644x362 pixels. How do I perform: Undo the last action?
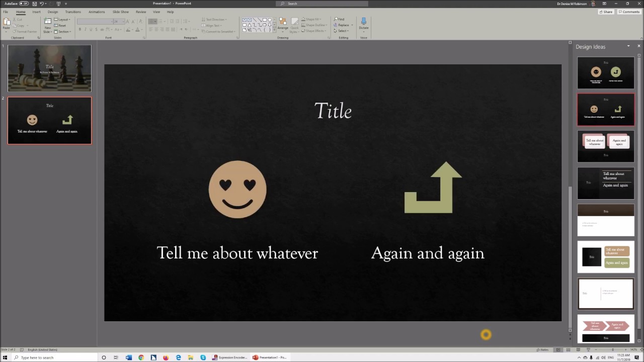41,4
